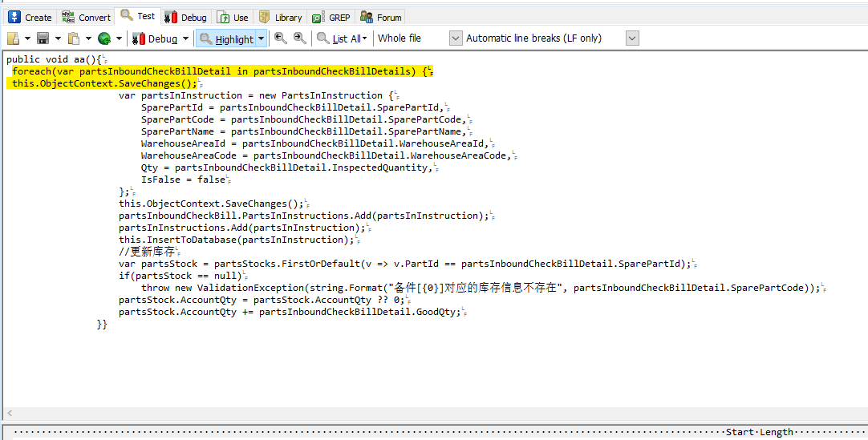The height and width of the screenshot is (440, 868).
Task: Select the Test tab
Action: point(138,16)
